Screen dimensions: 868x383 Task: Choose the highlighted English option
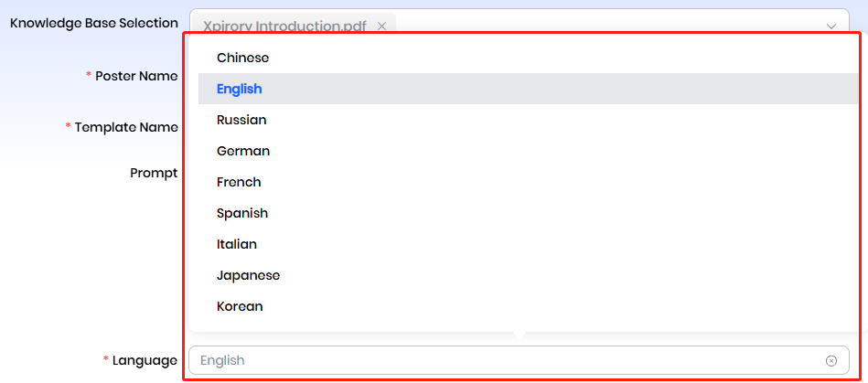click(240, 89)
